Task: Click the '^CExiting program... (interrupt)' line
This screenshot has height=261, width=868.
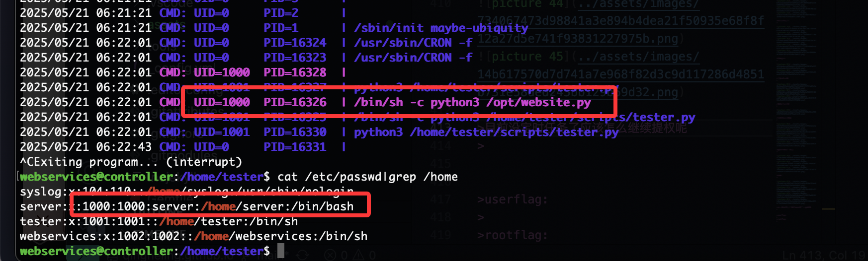Action: coord(131,162)
